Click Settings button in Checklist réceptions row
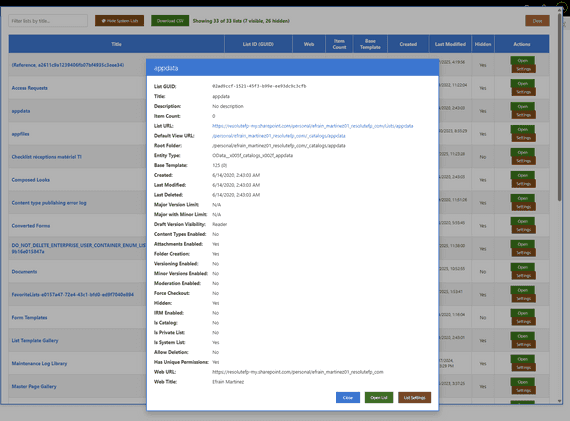This screenshot has height=421, width=570. pyautogui.click(x=523, y=161)
